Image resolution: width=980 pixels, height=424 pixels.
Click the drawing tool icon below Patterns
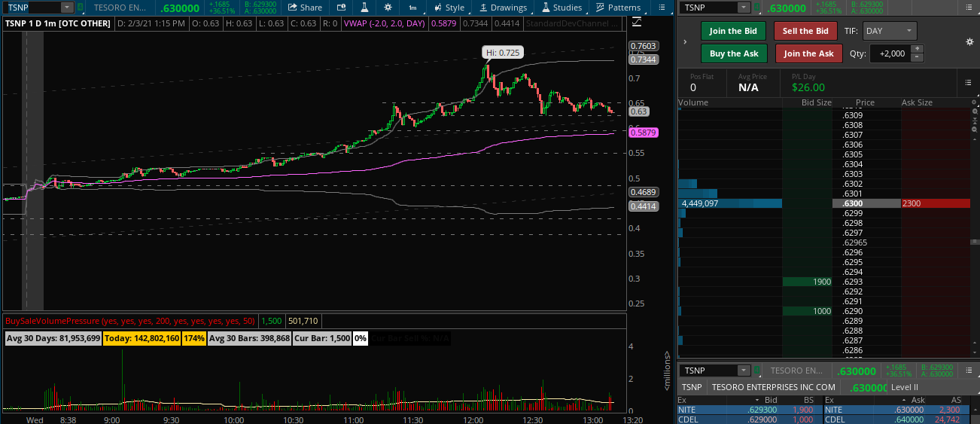point(637,20)
